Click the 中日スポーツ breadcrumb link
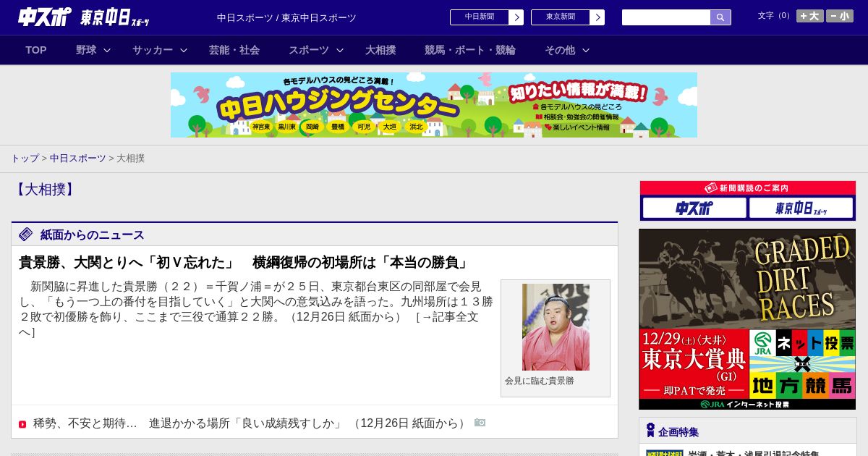The height and width of the screenshot is (456, 868). pos(78,158)
